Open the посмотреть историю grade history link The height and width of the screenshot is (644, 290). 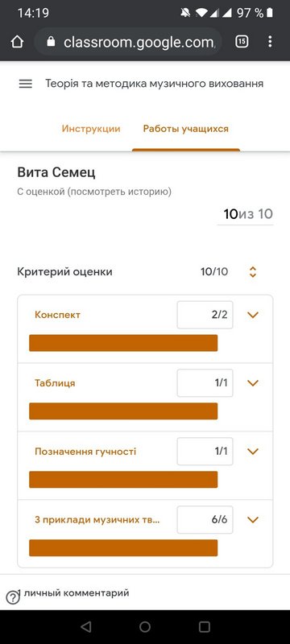[118, 192]
